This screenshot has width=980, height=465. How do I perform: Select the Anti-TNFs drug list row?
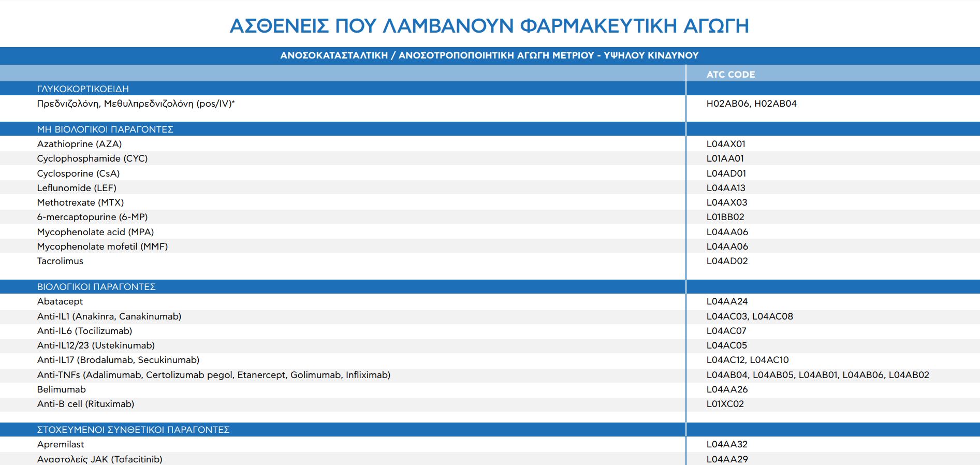point(213,375)
